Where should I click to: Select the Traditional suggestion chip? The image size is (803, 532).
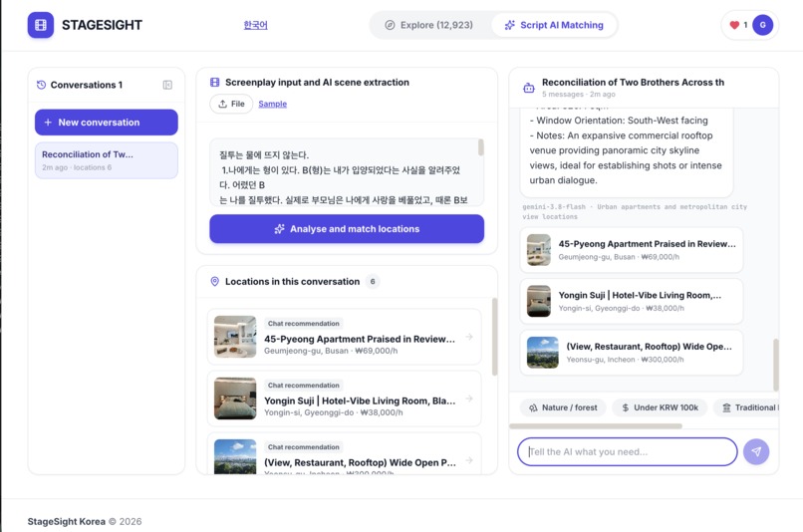pyautogui.click(x=746, y=407)
